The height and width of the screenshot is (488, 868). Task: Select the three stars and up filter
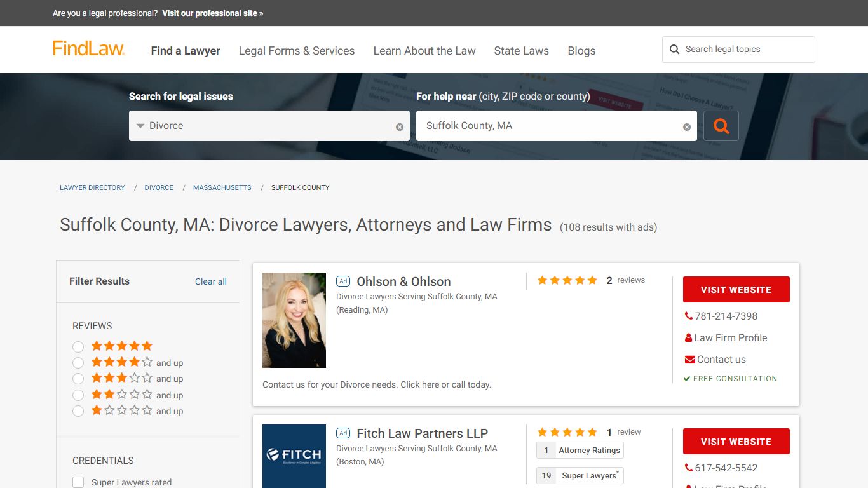[78, 379]
